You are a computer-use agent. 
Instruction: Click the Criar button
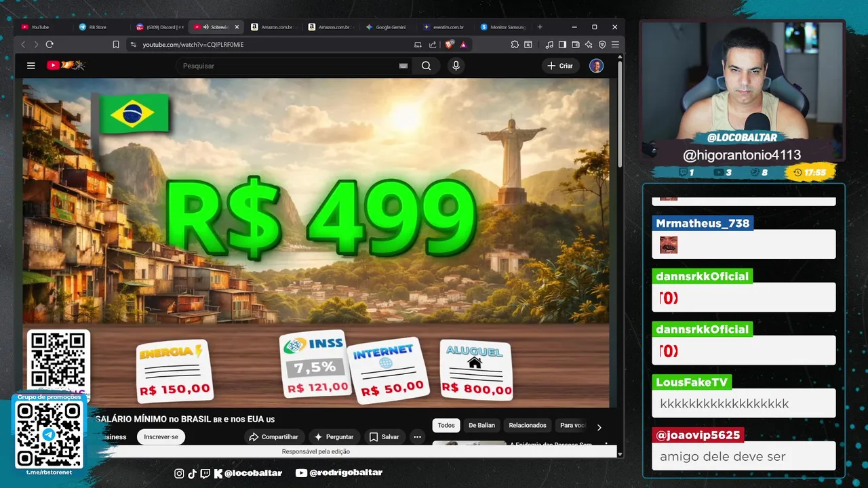point(560,66)
